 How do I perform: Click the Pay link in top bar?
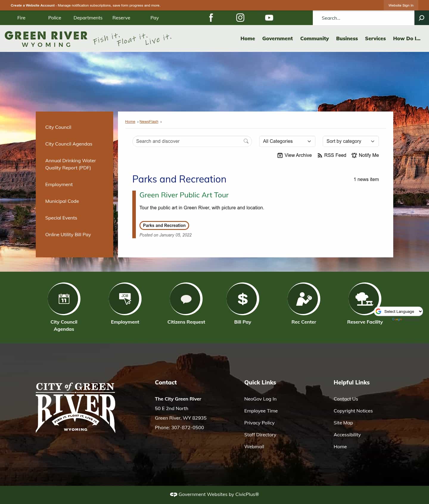155,18
